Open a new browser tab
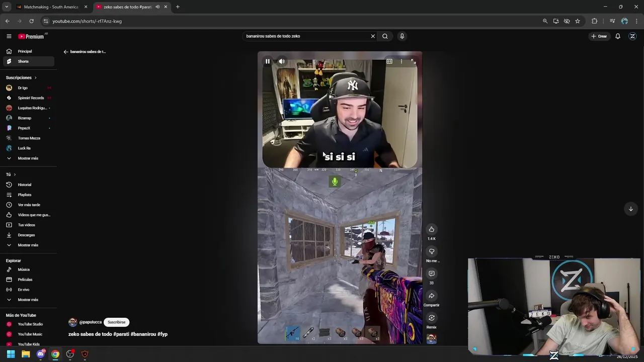644x362 pixels. [x=178, y=7]
